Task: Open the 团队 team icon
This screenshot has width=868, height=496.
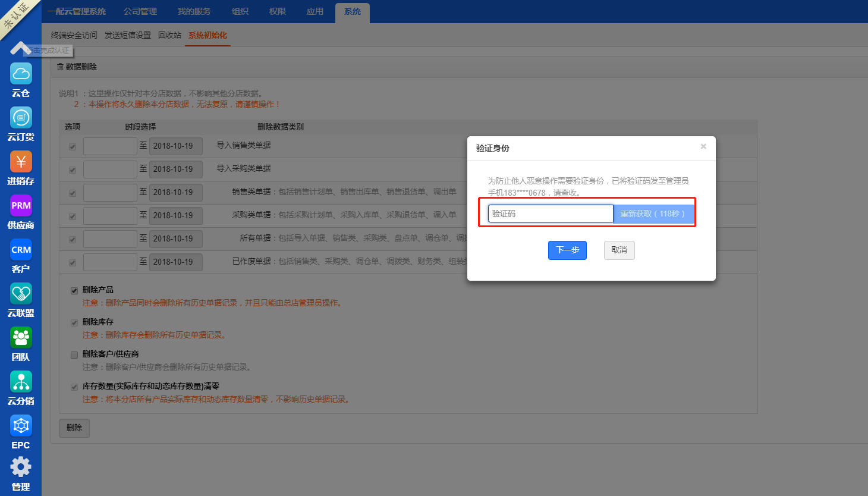Action: tap(21, 338)
